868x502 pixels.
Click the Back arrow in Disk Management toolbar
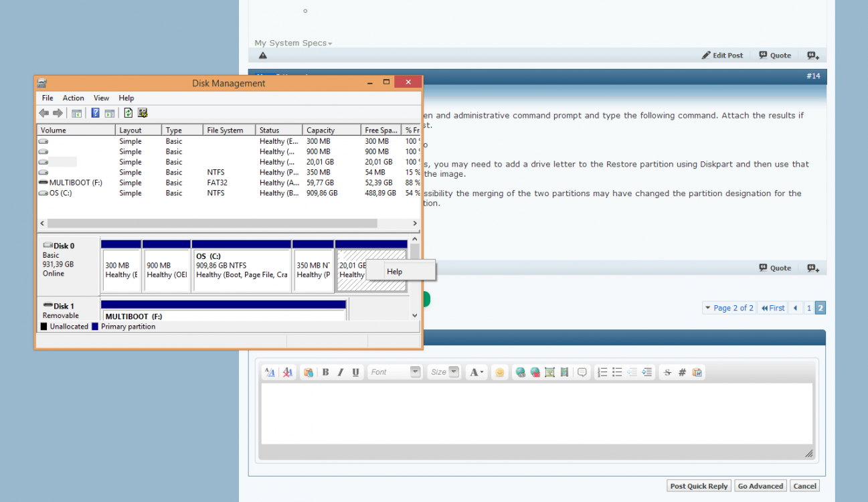(44, 113)
